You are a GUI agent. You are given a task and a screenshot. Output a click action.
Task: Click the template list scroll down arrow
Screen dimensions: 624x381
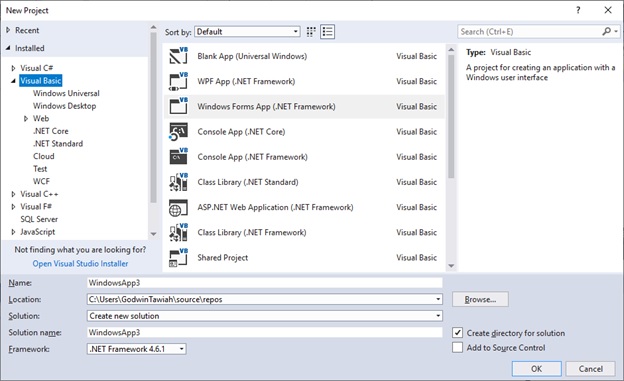pyautogui.click(x=451, y=266)
